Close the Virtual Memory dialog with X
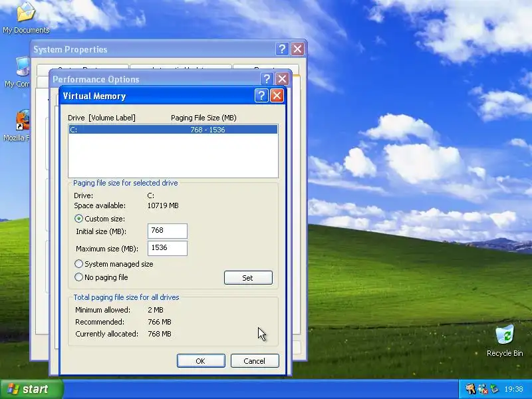 [277, 96]
